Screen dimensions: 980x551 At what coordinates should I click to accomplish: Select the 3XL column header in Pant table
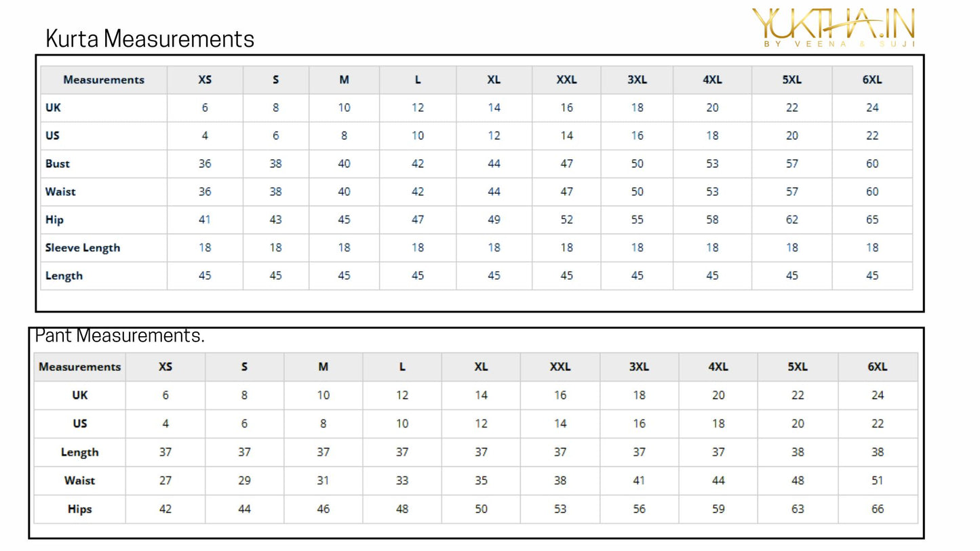639,367
